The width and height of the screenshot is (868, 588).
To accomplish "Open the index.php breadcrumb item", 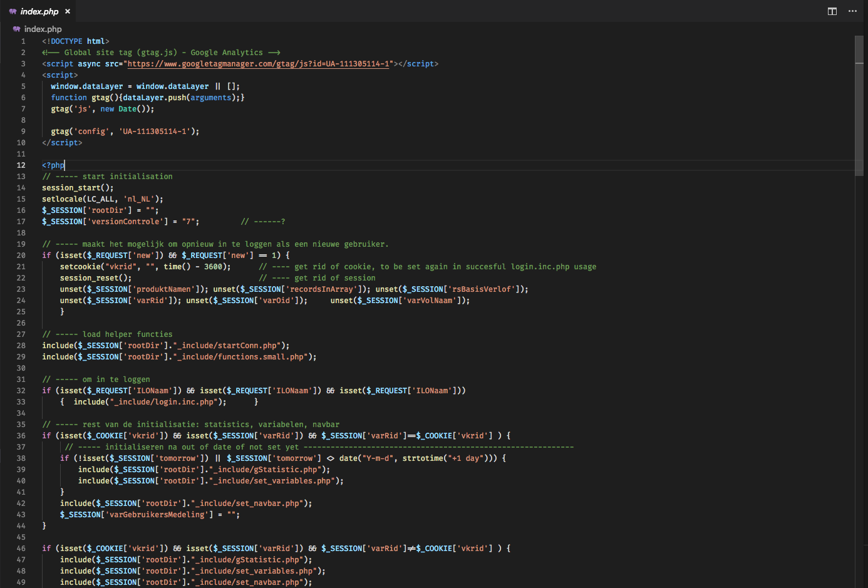I will coord(43,29).
